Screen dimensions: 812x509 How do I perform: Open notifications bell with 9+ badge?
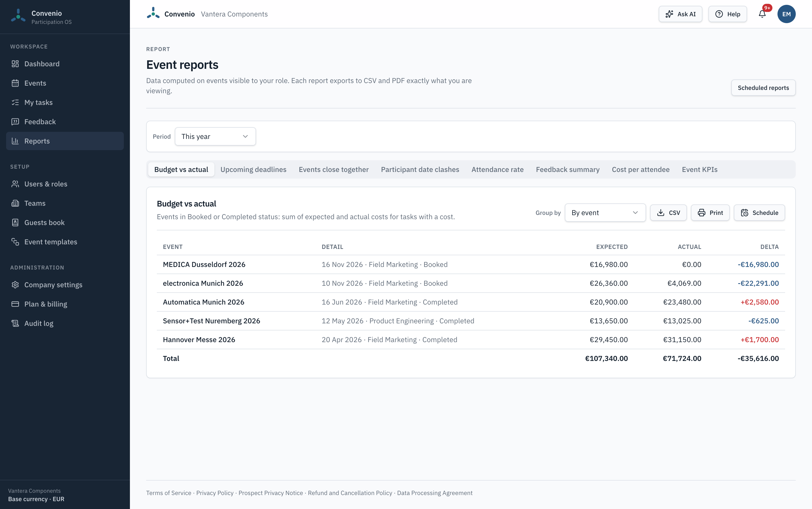pyautogui.click(x=762, y=14)
